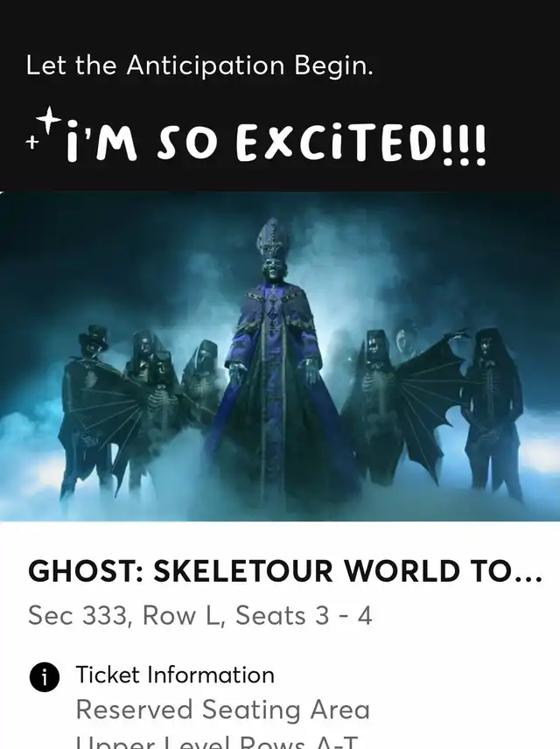Select the large sparkle star sticker
The image size is (560, 749).
coord(49,120)
